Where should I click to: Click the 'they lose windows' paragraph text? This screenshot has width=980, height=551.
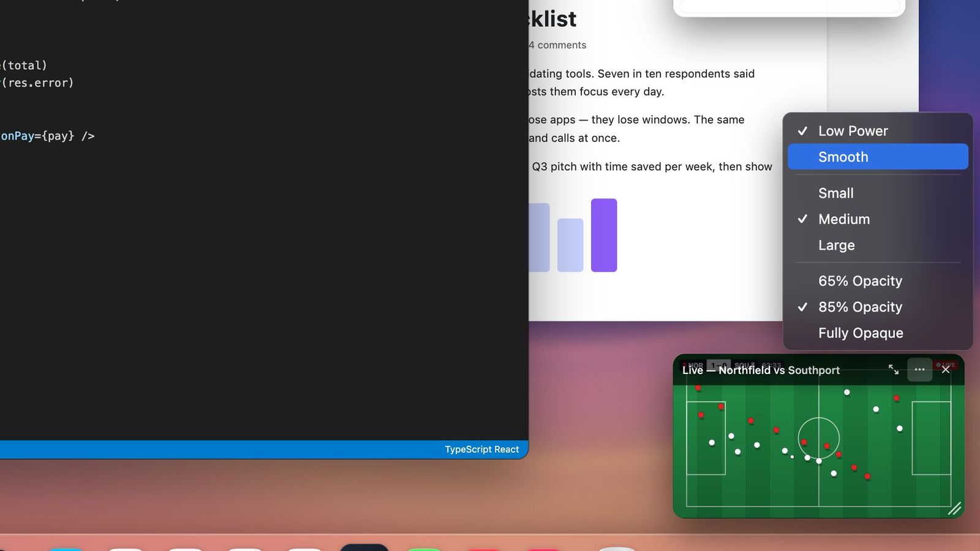636,129
